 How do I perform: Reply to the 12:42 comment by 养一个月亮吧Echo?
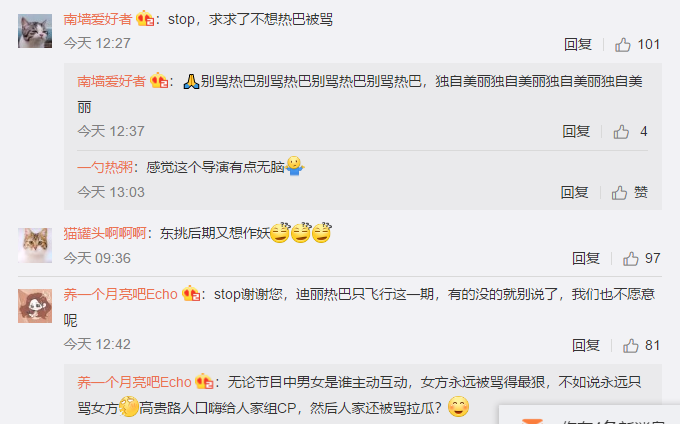[586, 346]
